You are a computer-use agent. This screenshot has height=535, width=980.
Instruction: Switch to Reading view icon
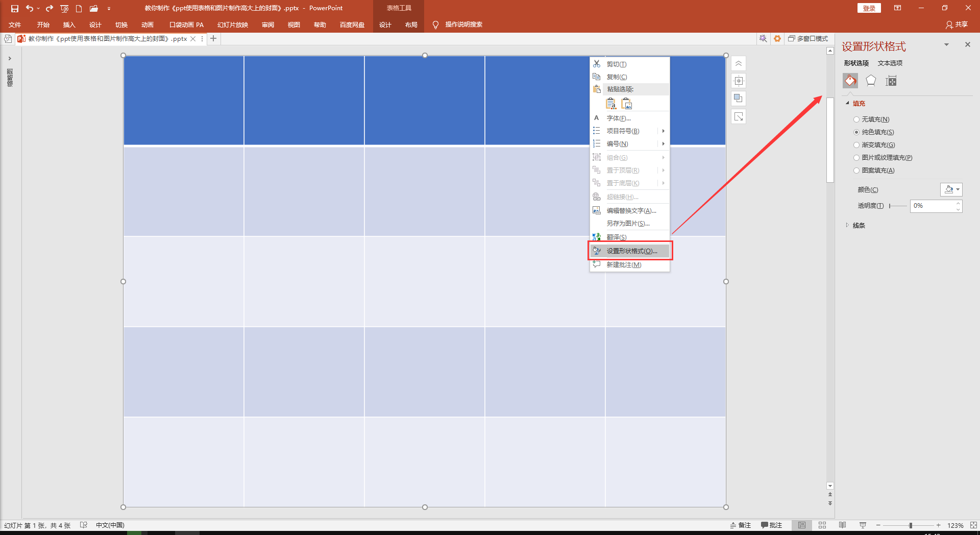coord(843,525)
